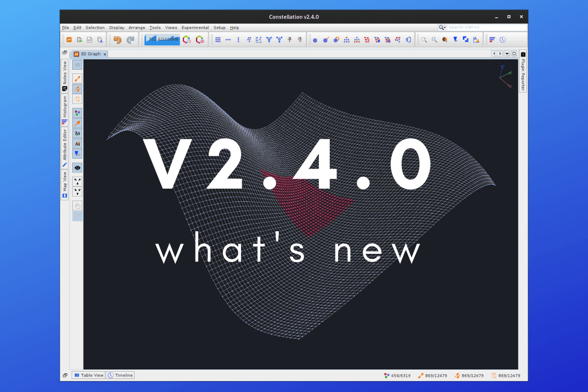
Task: Open the Tools menu
Action: pos(155,27)
